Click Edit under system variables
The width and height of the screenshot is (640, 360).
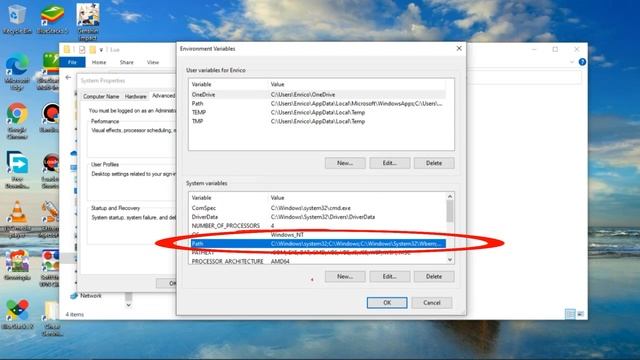[389, 276]
